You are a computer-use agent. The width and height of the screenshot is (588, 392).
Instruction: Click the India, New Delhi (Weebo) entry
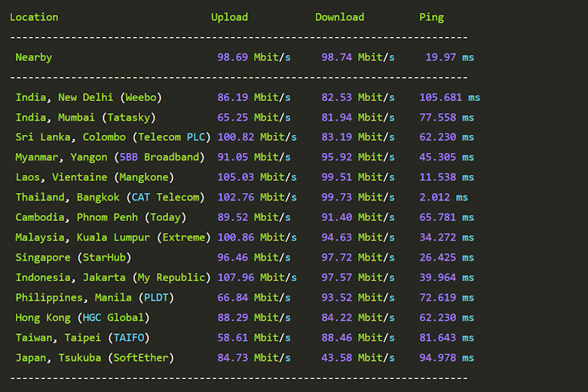(x=88, y=97)
